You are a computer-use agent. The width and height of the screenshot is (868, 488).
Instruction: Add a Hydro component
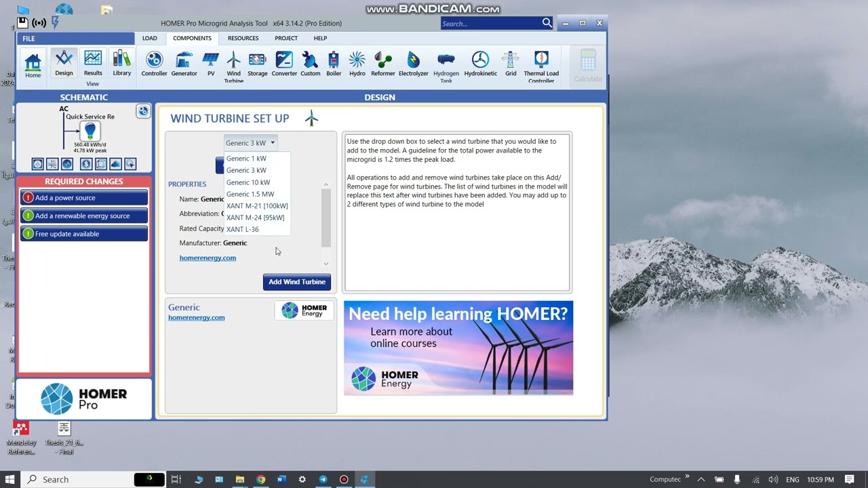(x=357, y=64)
